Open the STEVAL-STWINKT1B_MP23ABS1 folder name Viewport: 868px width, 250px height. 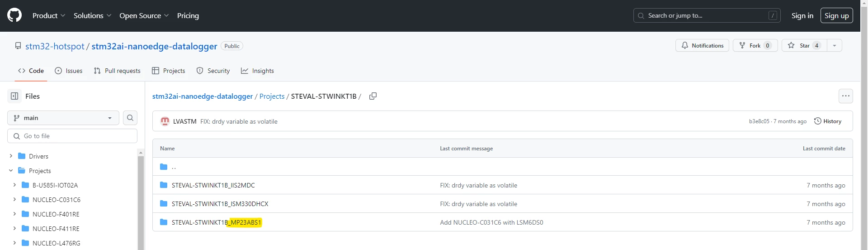pos(217,222)
